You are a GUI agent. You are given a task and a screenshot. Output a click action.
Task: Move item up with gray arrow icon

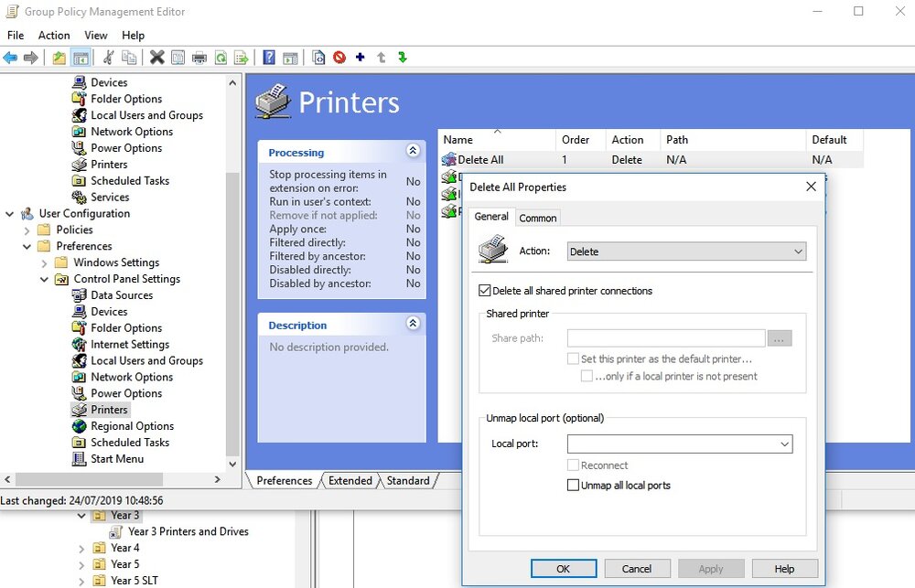coord(381,58)
